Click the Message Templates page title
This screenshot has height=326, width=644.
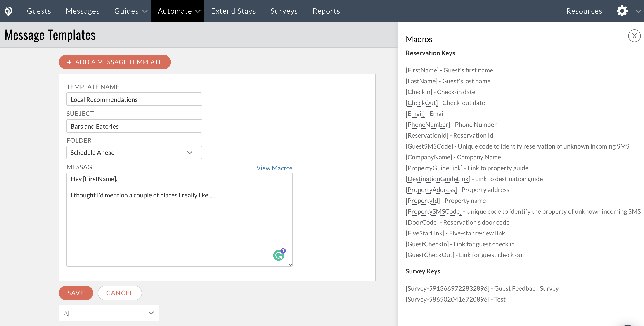[x=50, y=35]
